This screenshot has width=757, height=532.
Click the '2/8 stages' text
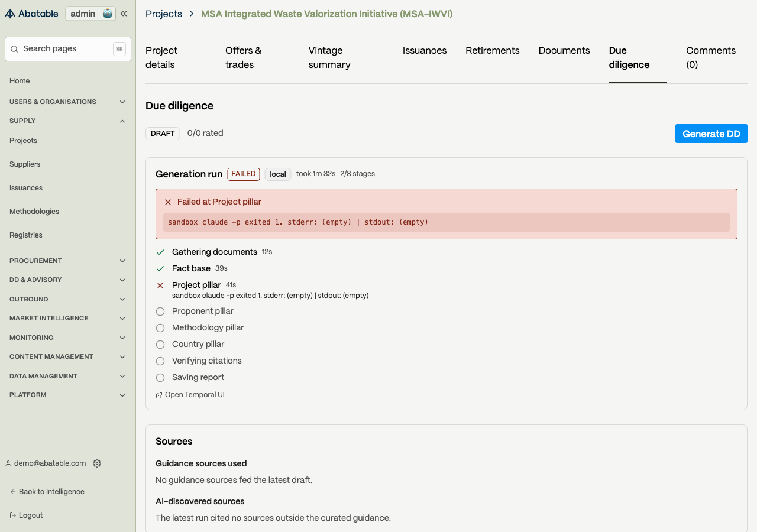pyautogui.click(x=357, y=174)
